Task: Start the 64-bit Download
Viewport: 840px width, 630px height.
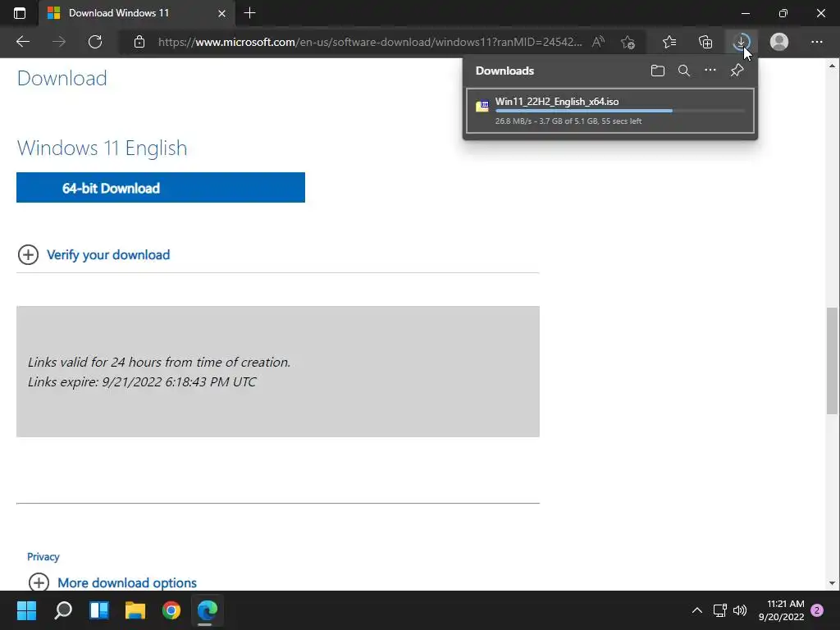Action: pos(161,188)
